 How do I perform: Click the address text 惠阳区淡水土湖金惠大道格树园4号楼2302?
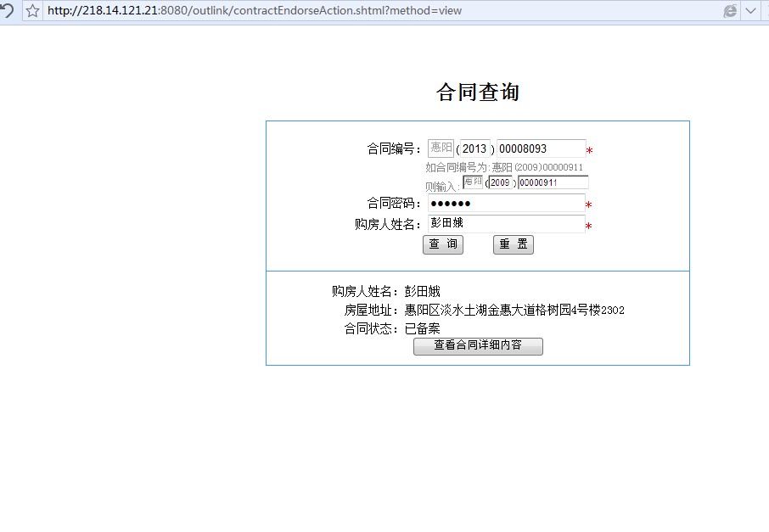pyautogui.click(x=514, y=310)
